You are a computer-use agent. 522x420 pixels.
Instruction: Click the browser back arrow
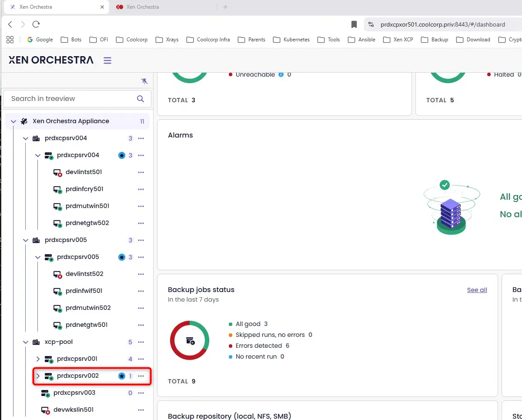pos(10,24)
